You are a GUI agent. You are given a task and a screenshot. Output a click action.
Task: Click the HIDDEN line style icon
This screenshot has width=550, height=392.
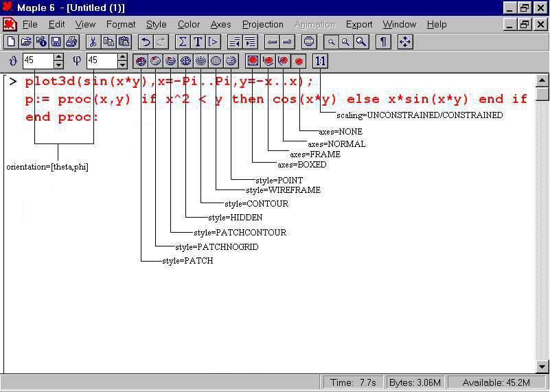pos(185,61)
